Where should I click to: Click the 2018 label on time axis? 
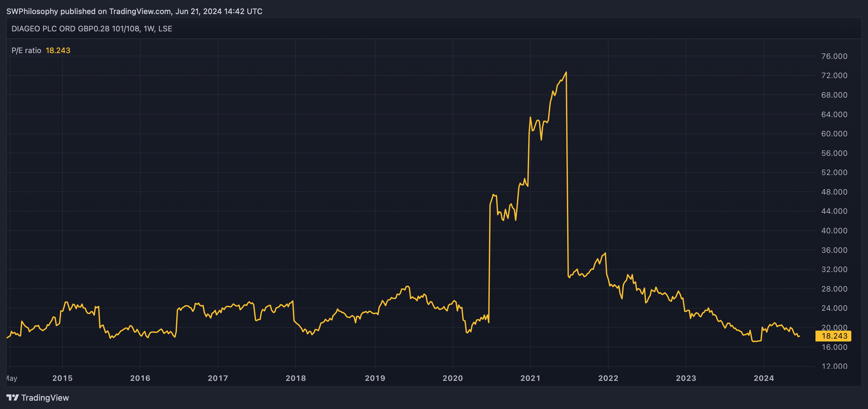(x=296, y=378)
